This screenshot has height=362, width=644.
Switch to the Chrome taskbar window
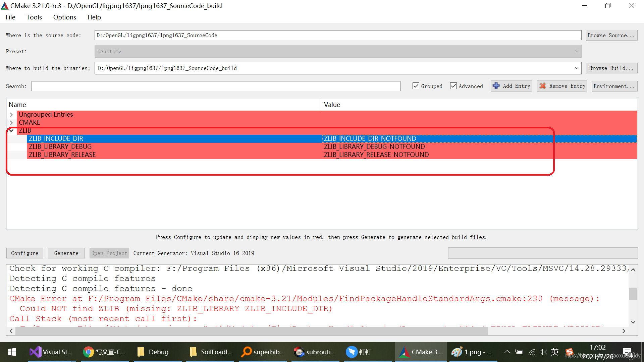point(104,352)
